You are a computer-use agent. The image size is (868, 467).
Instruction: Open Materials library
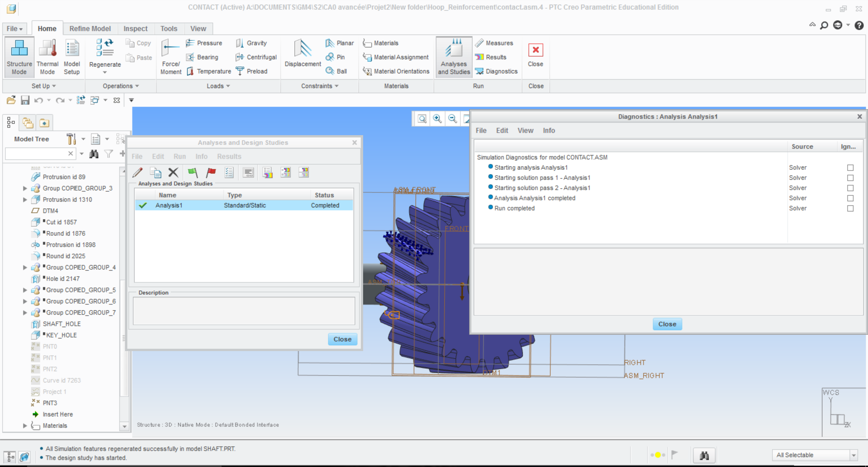coord(381,43)
